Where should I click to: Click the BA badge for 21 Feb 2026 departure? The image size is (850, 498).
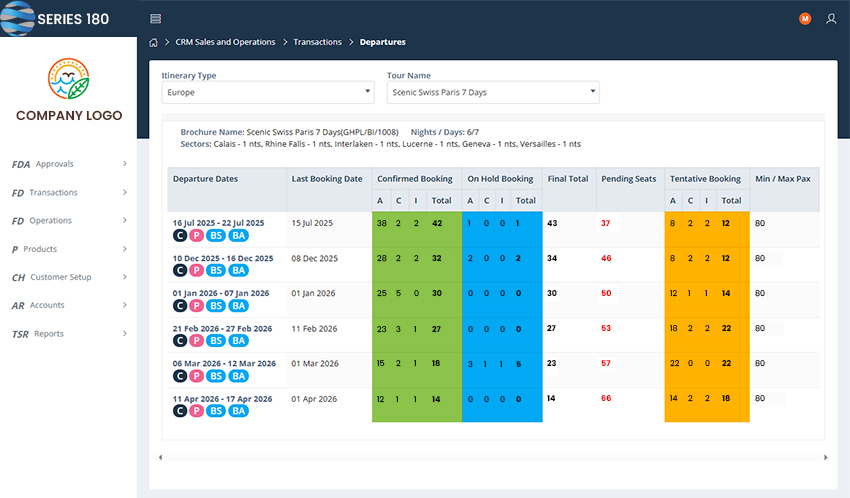click(238, 341)
